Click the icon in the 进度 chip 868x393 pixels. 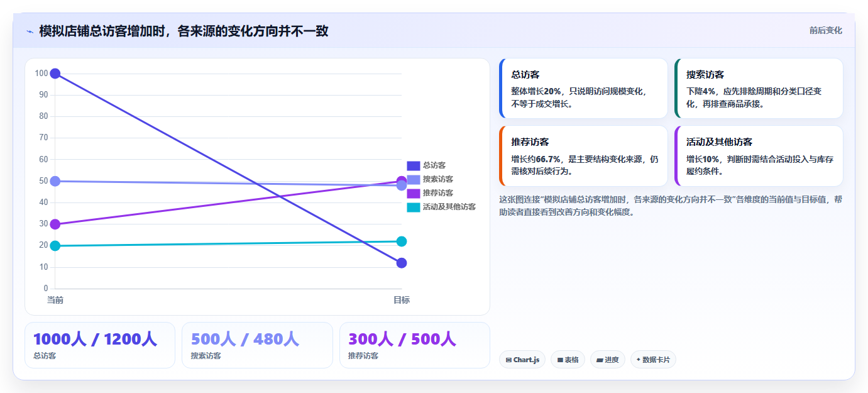click(x=600, y=360)
